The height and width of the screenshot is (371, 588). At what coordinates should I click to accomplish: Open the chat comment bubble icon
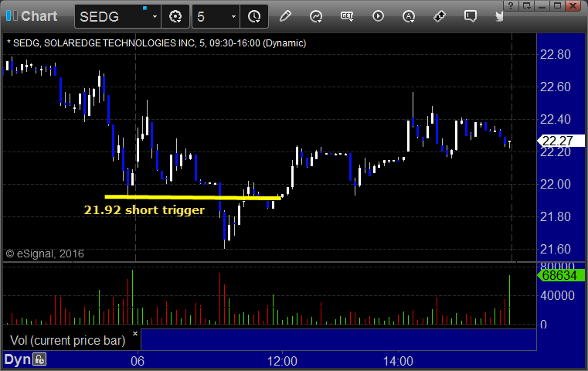(471, 16)
